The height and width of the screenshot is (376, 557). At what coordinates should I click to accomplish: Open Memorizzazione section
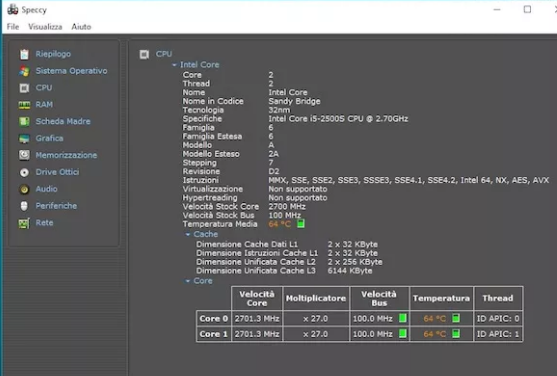pyautogui.click(x=66, y=155)
